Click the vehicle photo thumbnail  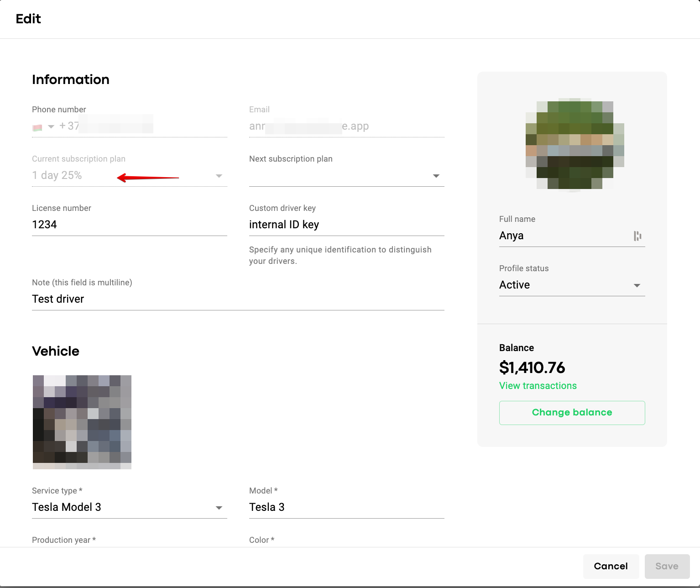(82, 422)
